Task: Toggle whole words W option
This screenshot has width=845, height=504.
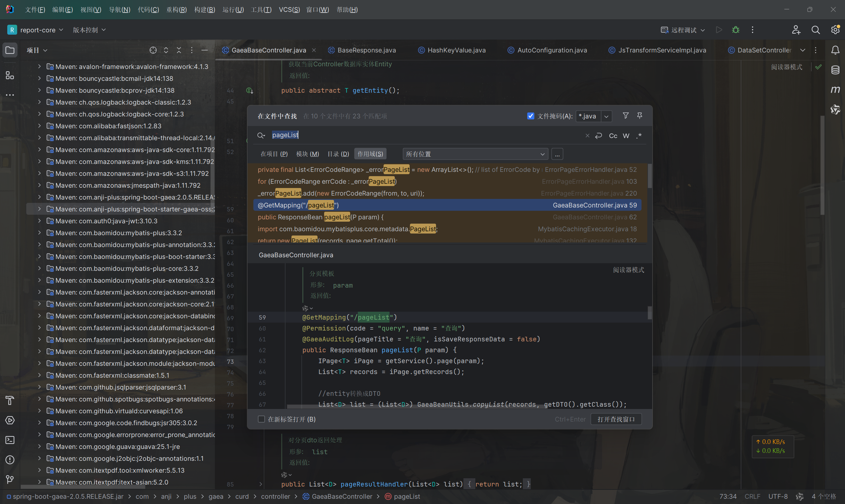Action: [626, 136]
